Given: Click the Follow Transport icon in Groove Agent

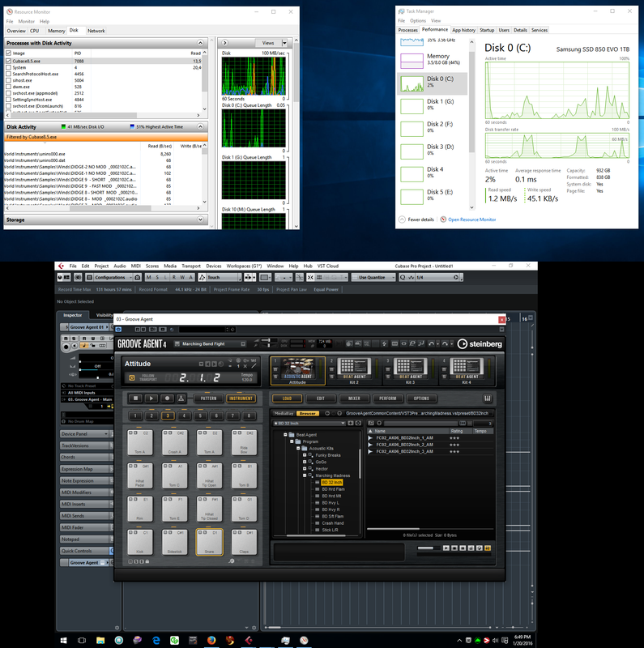Looking at the screenshot, I should click(x=132, y=377).
